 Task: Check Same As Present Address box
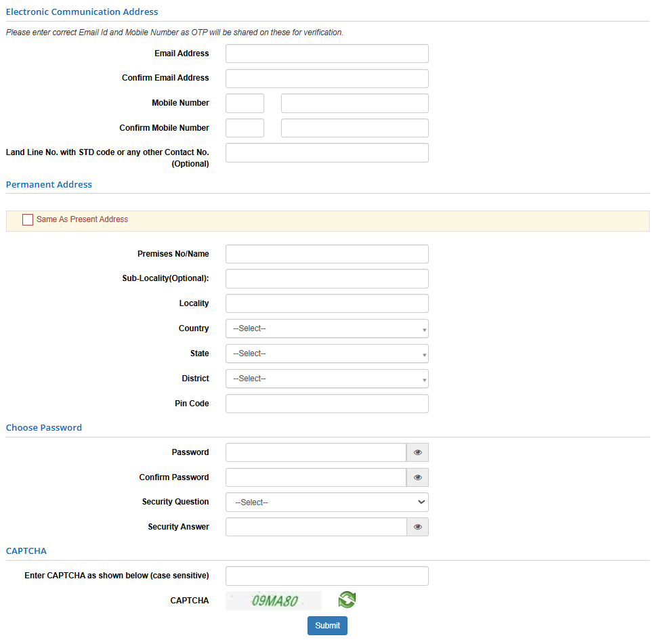pyautogui.click(x=28, y=220)
